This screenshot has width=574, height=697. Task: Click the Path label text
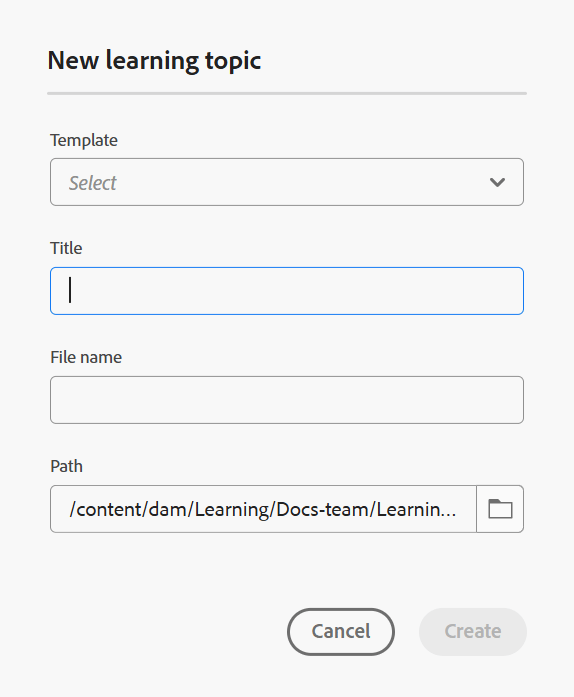[x=67, y=466]
